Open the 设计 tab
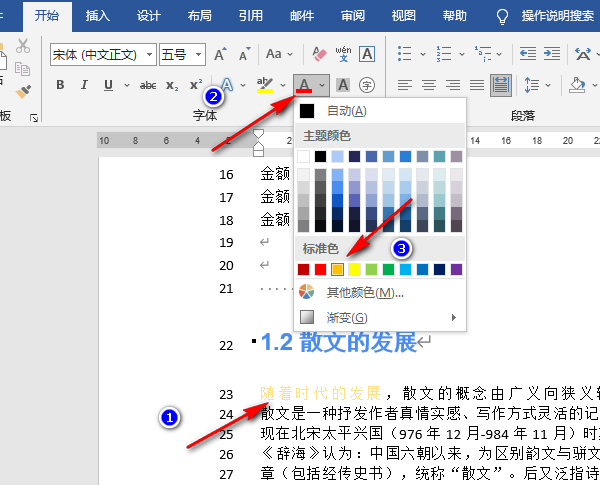Image resolution: width=600 pixels, height=485 pixels. click(148, 16)
